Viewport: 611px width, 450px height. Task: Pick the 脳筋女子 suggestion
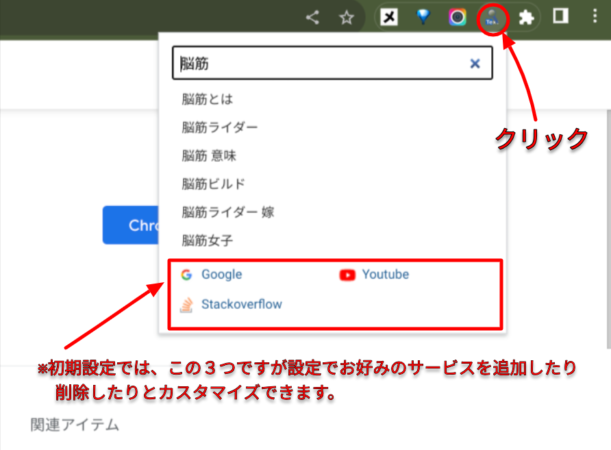click(x=208, y=240)
